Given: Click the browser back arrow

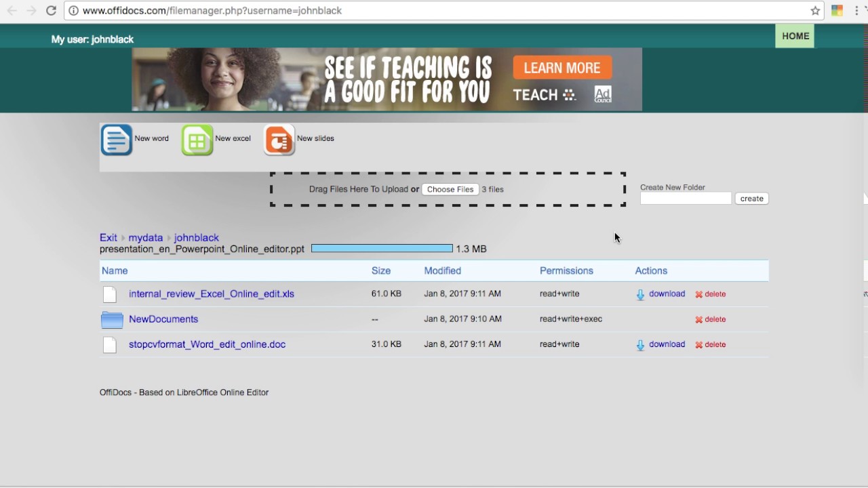Looking at the screenshot, I should click(12, 11).
